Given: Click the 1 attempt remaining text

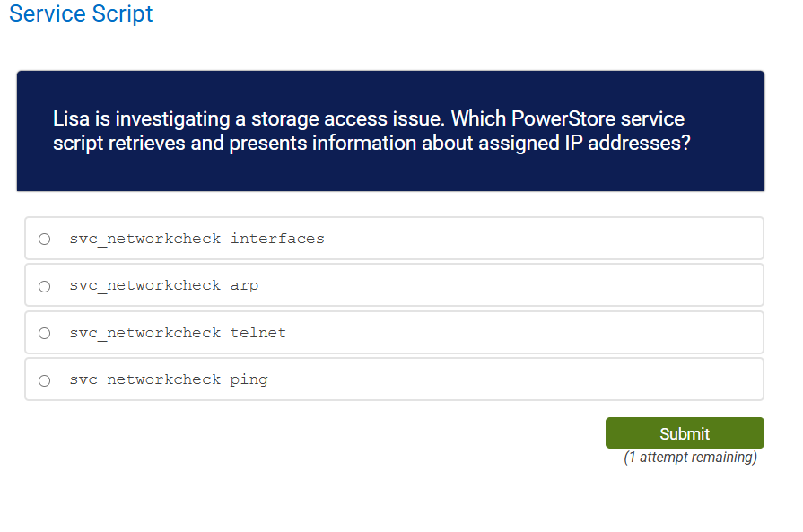Looking at the screenshot, I should tap(690, 457).
